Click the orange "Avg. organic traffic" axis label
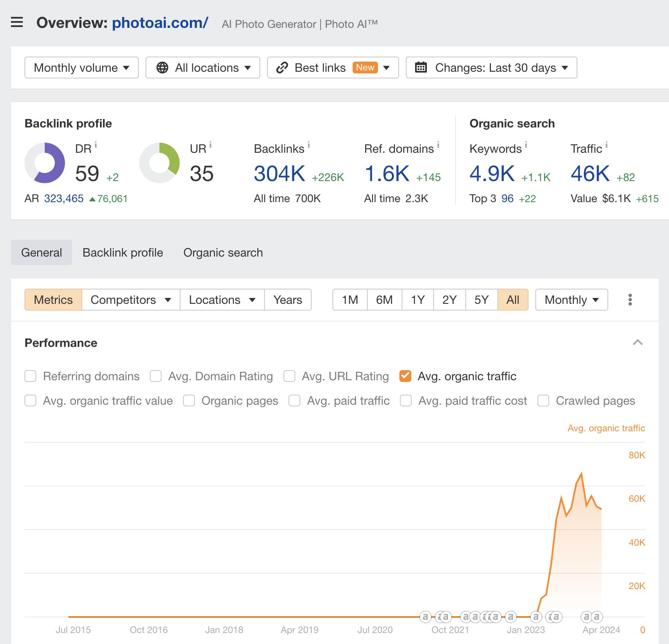The image size is (669, 644). tap(607, 428)
